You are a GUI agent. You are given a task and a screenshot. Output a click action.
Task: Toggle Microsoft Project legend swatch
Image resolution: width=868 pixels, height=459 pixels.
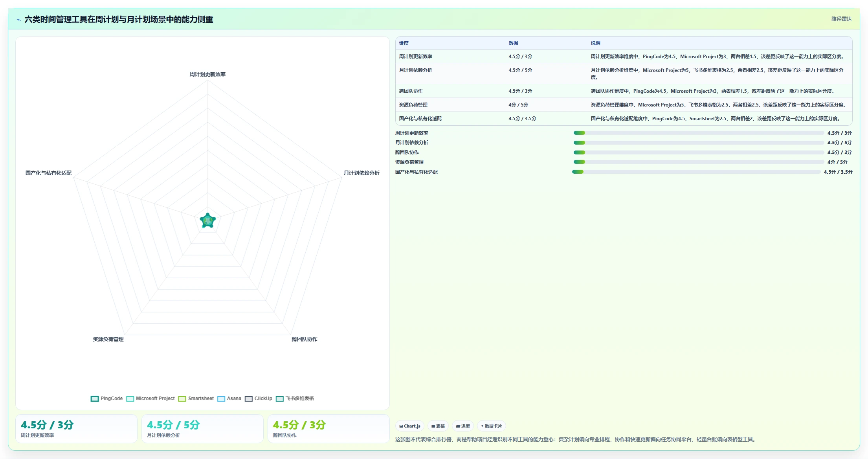click(130, 398)
